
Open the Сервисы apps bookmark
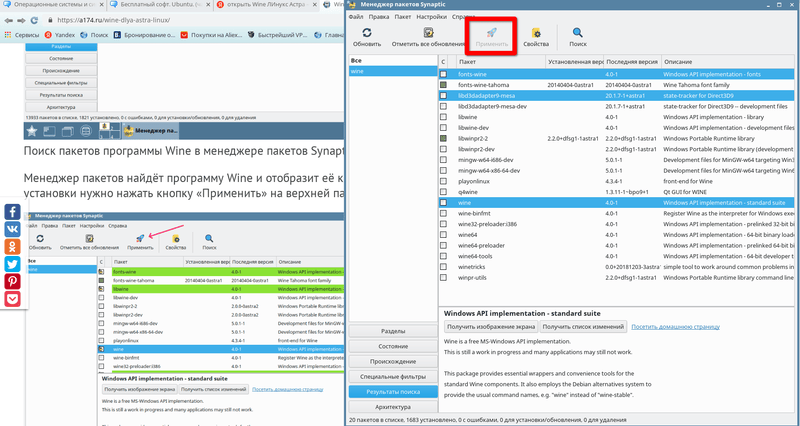pos(21,35)
